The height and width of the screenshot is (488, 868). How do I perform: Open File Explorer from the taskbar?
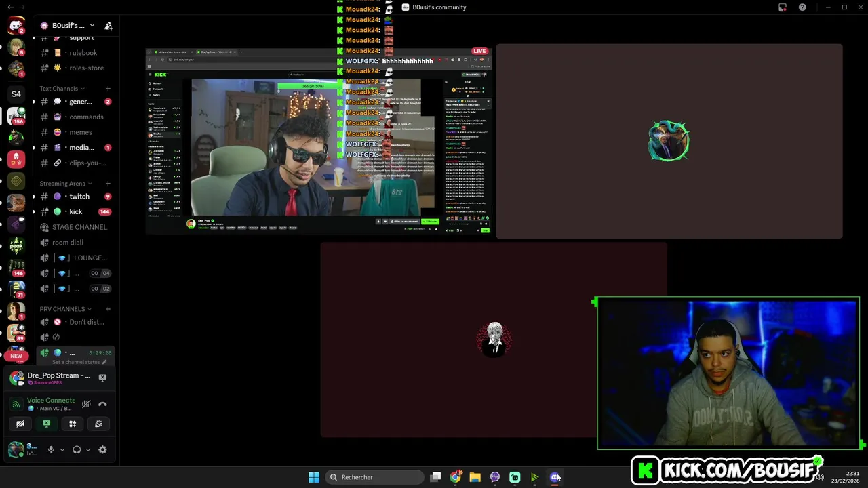click(475, 477)
